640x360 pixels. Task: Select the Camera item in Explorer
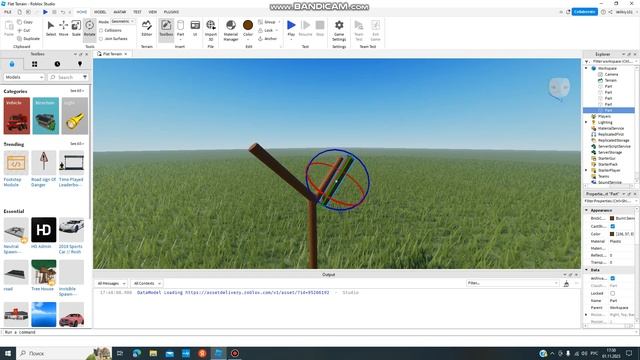611,74
